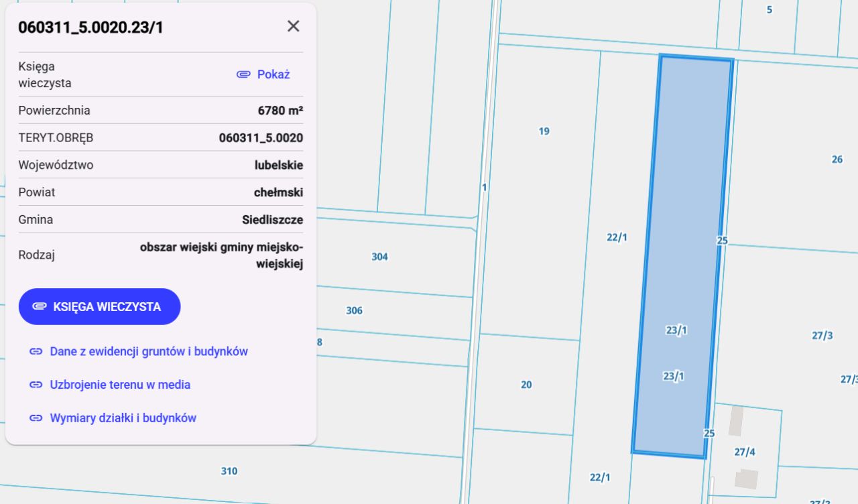Open Dane z ewidencji gruntów i budynków
The height and width of the screenshot is (504, 858).
coord(149,351)
